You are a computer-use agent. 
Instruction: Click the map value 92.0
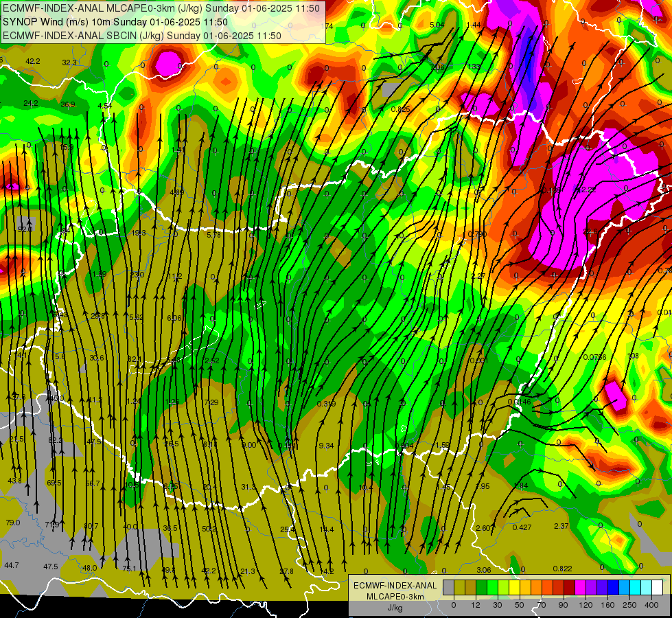(25, 229)
